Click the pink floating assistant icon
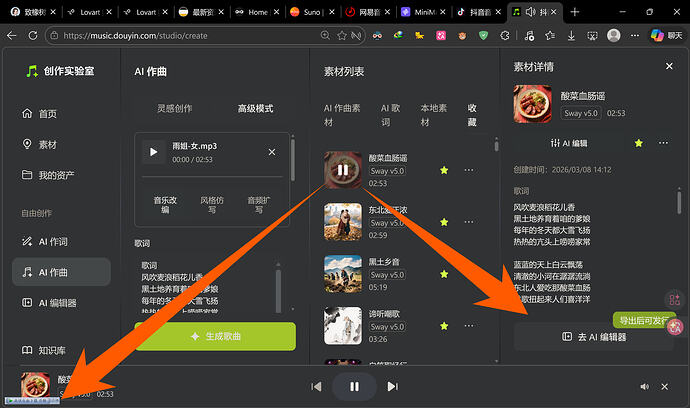 coord(675,327)
